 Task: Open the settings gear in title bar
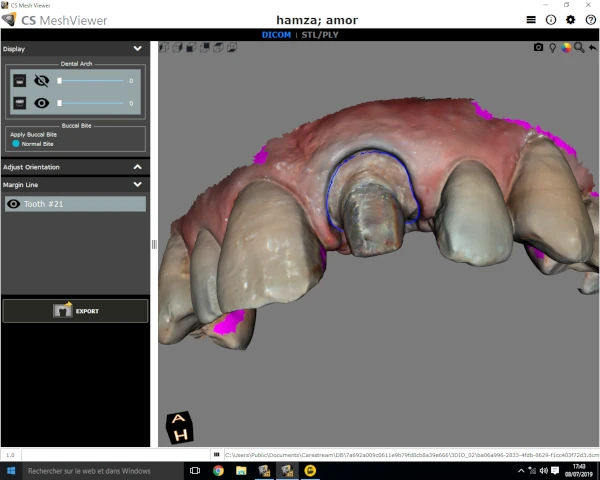point(570,19)
